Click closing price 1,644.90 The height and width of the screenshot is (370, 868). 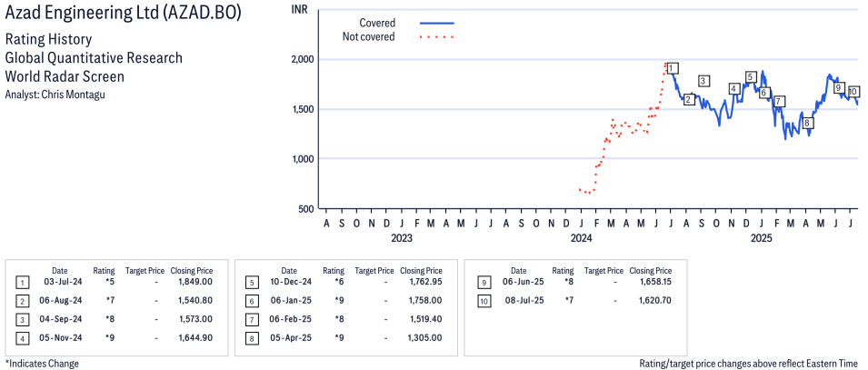(x=195, y=337)
